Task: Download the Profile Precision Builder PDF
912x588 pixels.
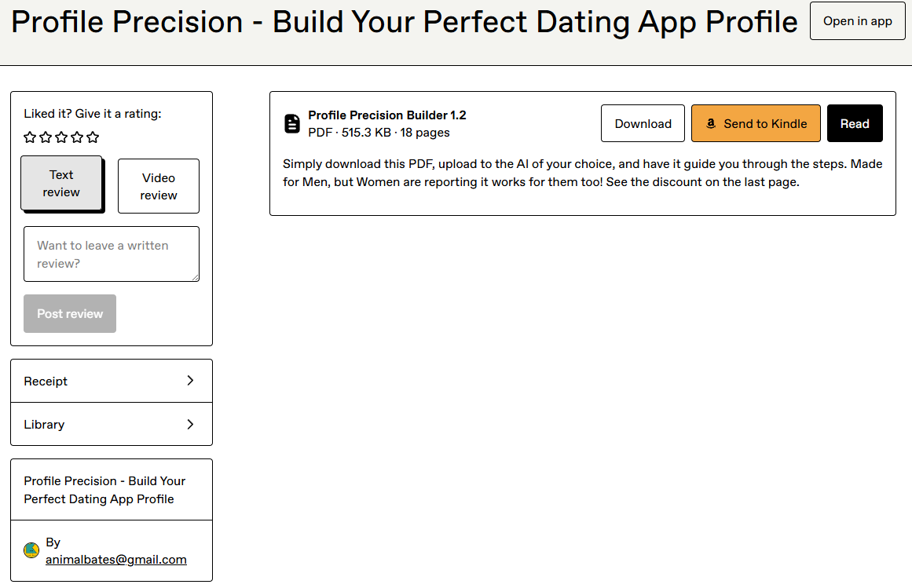Action: point(643,123)
